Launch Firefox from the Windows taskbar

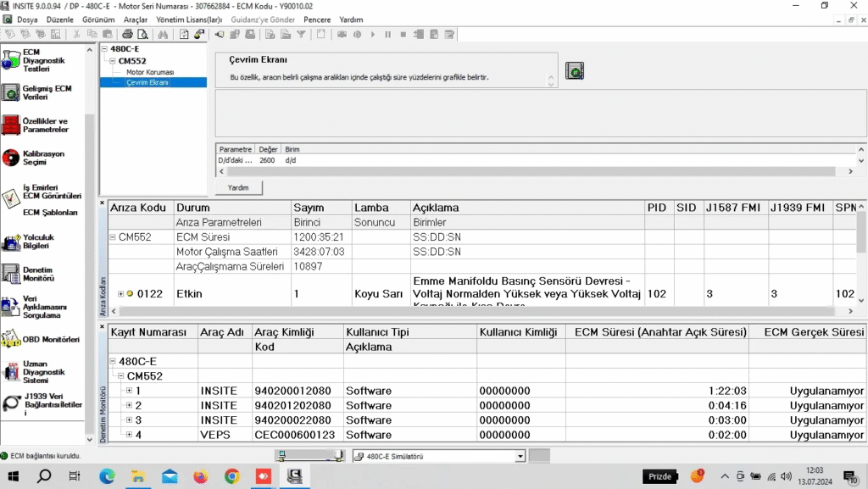(200, 476)
